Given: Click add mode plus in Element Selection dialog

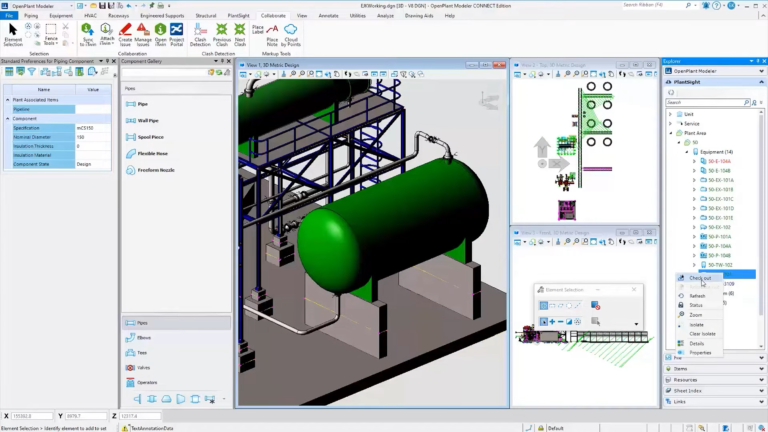Looking at the screenshot, I should (x=552, y=322).
